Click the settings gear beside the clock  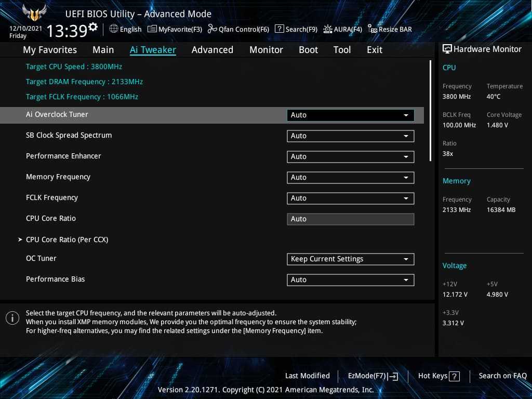click(93, 26)
